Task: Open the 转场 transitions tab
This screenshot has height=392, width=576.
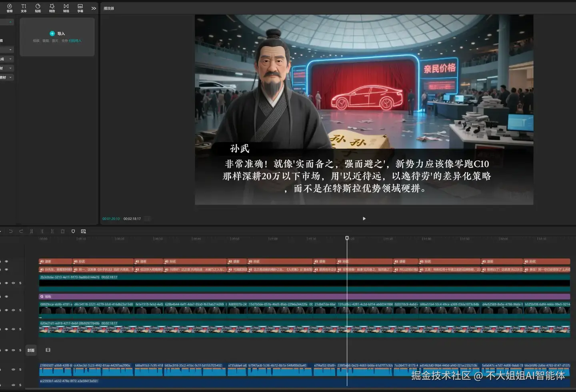Action: tap(66, 8)
